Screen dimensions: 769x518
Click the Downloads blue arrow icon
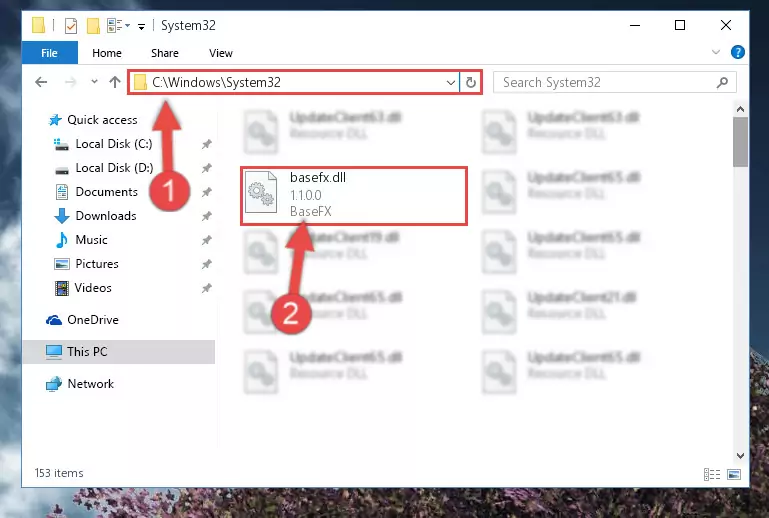62,216
